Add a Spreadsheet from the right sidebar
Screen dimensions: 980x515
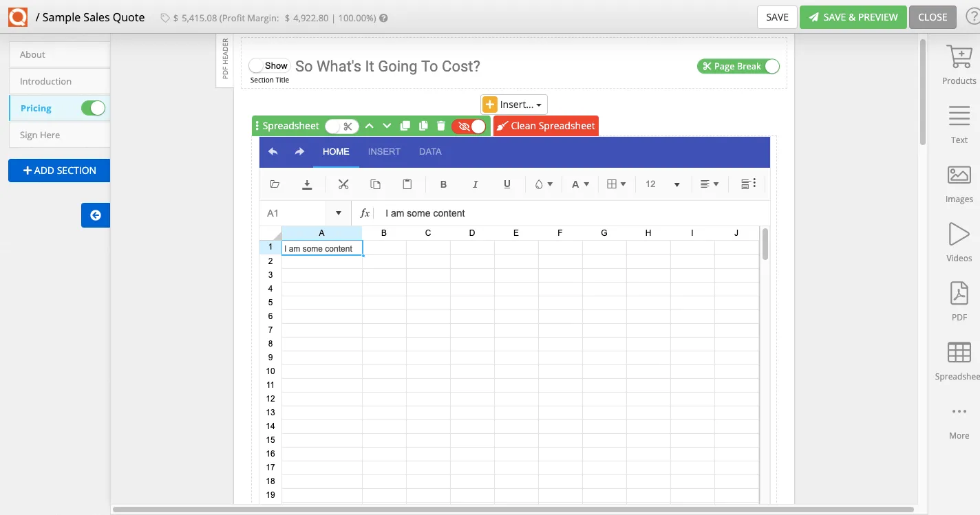click(958, 360)
